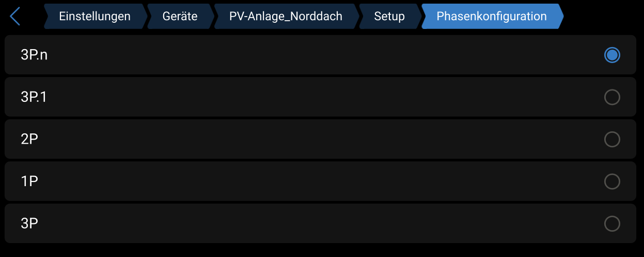Click the 1P option label text
The width and height of the screenshot is (644, 257).
tap(29, 182)
